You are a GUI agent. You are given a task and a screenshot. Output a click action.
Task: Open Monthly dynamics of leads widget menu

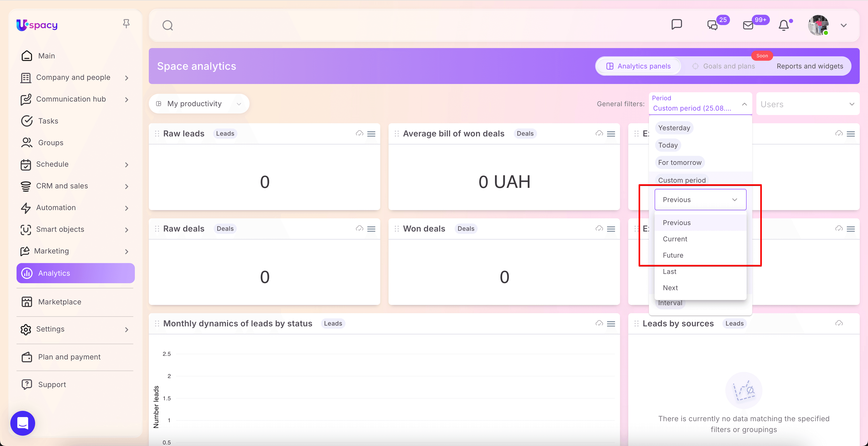pos(611,324)
